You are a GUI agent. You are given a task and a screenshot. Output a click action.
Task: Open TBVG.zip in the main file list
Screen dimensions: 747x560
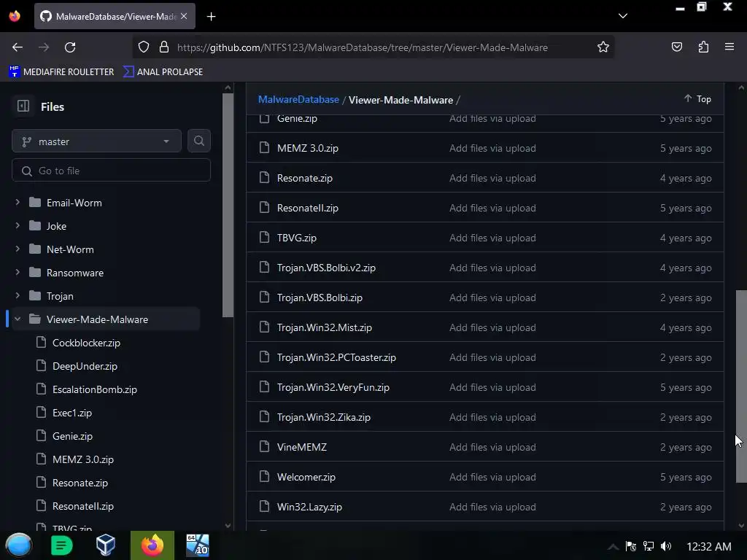point(297,238)
